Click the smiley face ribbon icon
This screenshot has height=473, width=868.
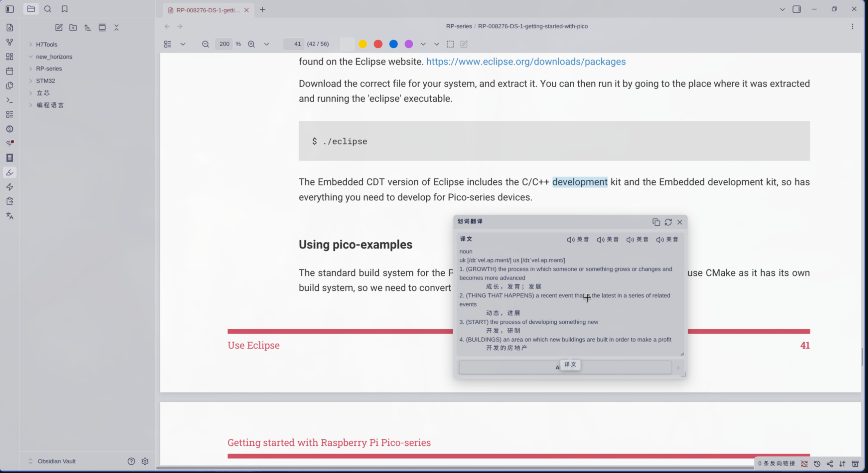click(10, 129)
